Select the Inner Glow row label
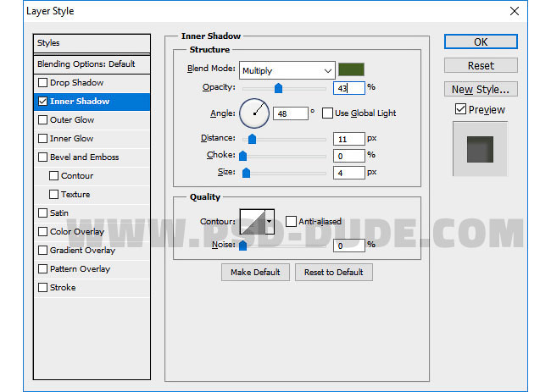The height and width of the screenshot is (392, 551). click(x=72, y=139)
